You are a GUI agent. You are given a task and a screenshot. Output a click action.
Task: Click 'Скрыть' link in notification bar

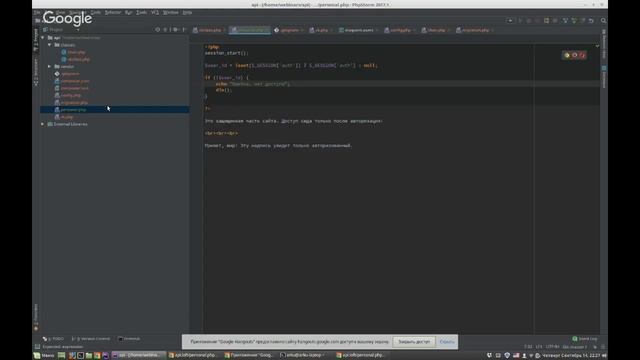click(447, 342)
